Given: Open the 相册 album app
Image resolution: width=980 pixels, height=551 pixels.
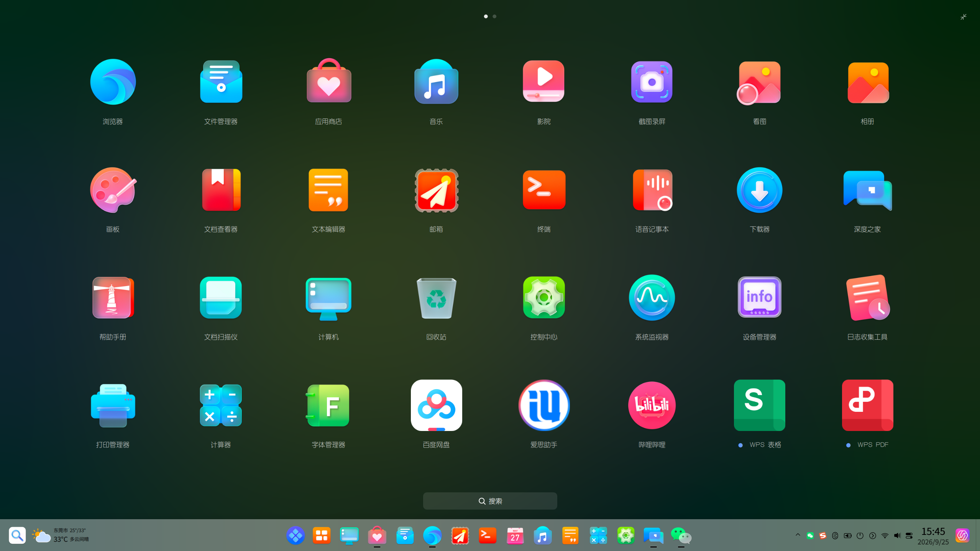Looking at the screenshot, I should tap(868, 82).
